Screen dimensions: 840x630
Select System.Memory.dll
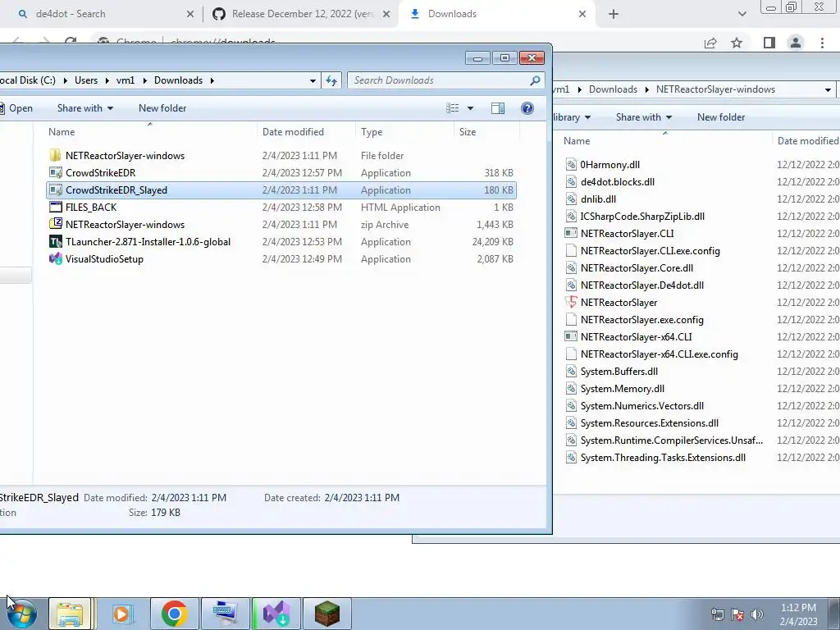[x=622, y=388]
